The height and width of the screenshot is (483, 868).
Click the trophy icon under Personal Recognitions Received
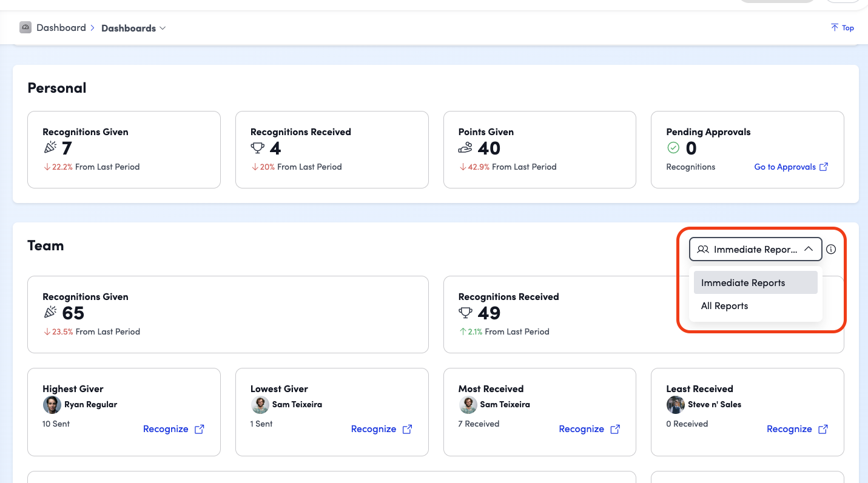click(258, 148)
